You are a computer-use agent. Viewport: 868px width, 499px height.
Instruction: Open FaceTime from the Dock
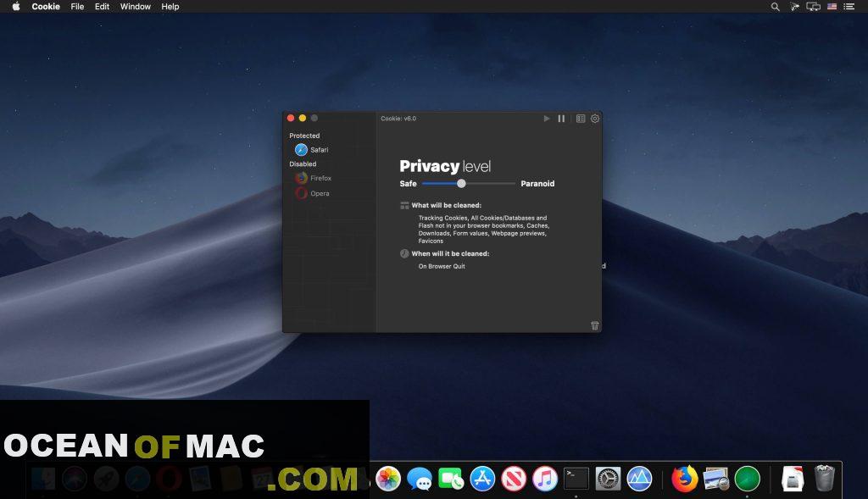tap(451, 479)
